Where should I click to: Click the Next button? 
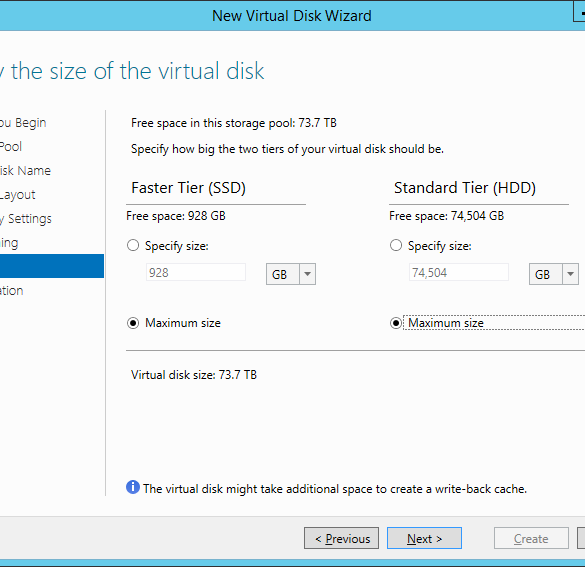coord(424,538)
